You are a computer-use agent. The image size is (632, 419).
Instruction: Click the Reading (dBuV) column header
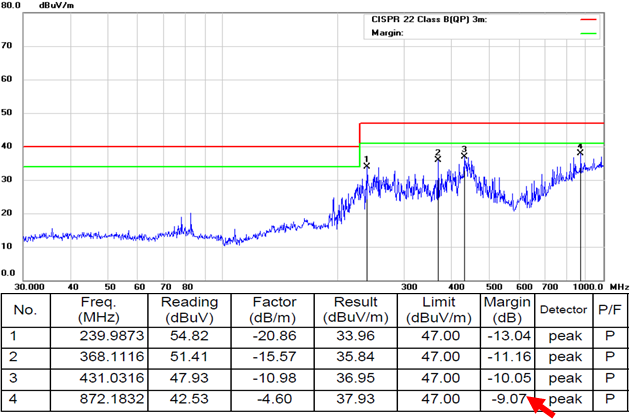click(x=189, y=310)
